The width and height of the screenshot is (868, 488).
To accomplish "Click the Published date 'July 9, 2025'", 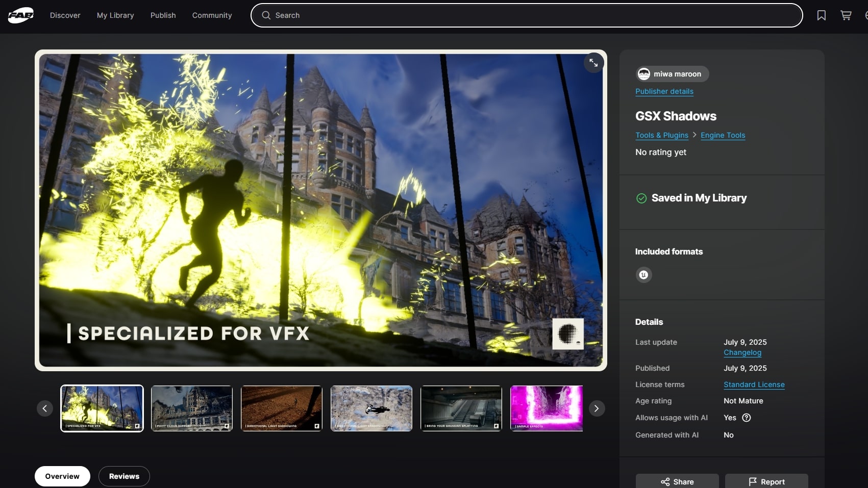I will tap(745, 368).
